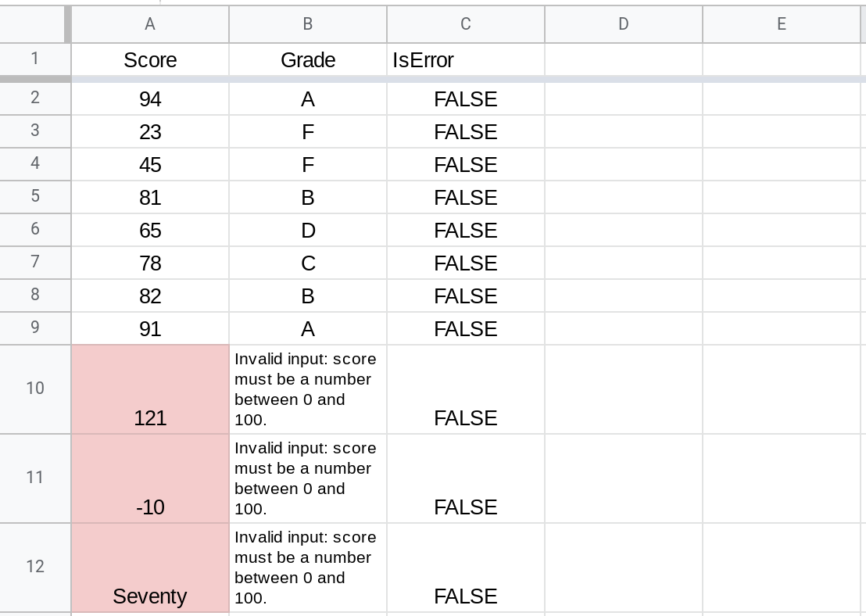Screen dimensions: 866x616
Task: Select the cell with score 94
Action: point(150,99)
